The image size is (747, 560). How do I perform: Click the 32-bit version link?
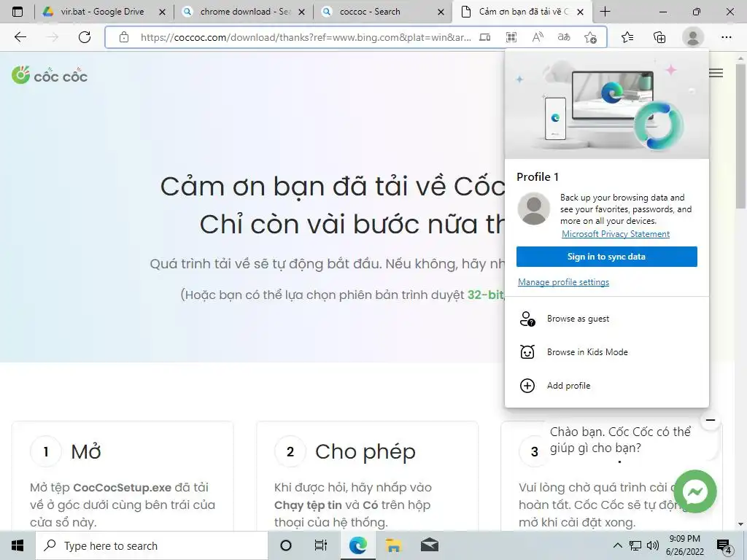485,295
